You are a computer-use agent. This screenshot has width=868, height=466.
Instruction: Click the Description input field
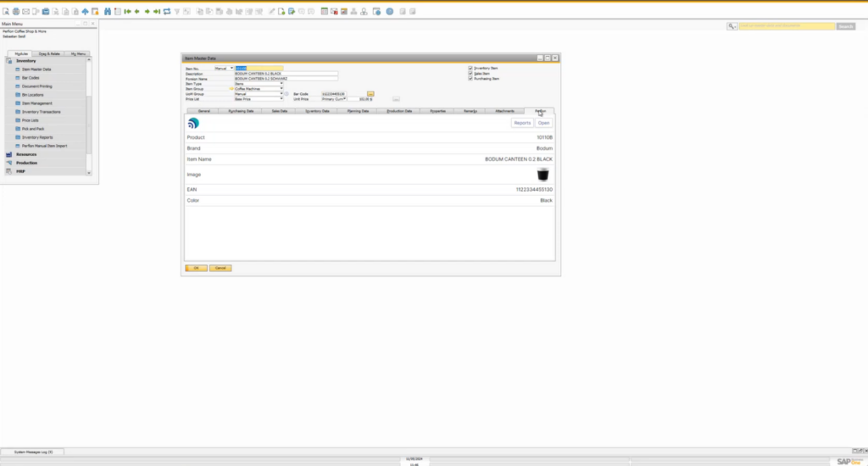pyautogui.click(x=287, y=74)
